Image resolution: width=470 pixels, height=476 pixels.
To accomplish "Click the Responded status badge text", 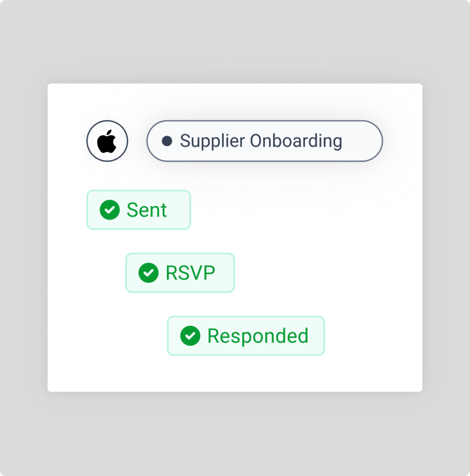I will pos(258,336).
